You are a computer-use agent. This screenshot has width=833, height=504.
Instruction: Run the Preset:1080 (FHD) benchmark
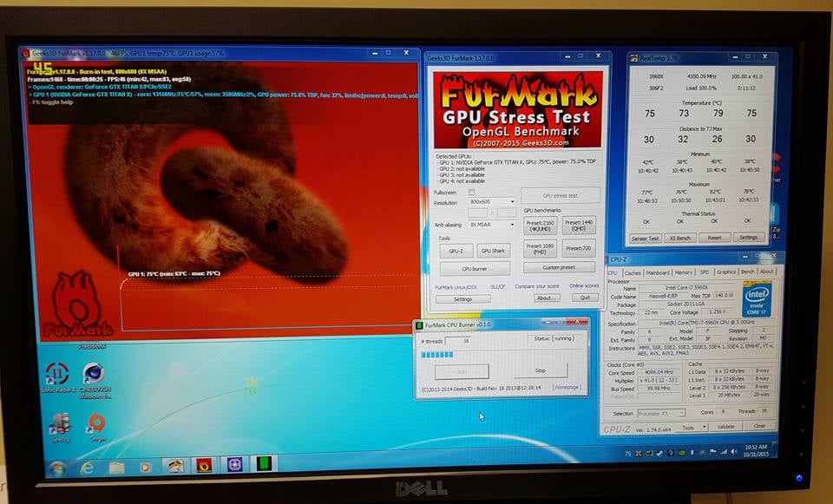tap(541, 249)
